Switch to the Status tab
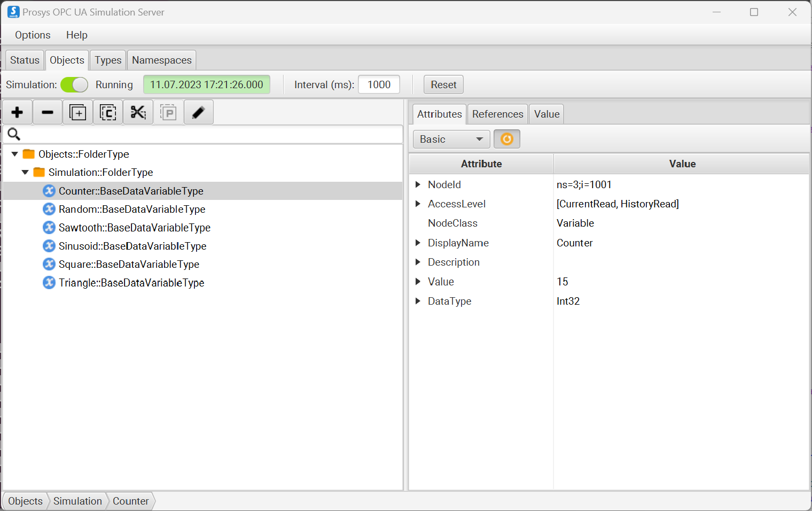Viewport: 812px width, 511px height. pyautogui.click(x=25, y=60)
